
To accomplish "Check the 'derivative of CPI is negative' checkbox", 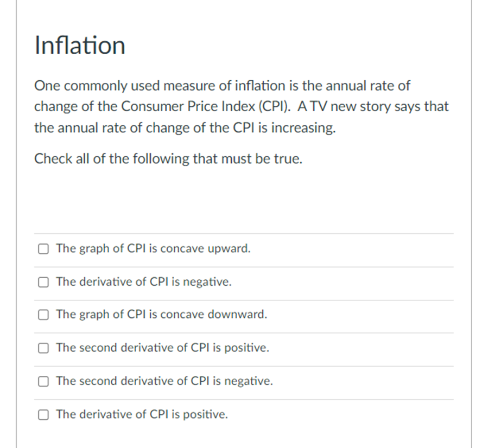I will point(43,281).
